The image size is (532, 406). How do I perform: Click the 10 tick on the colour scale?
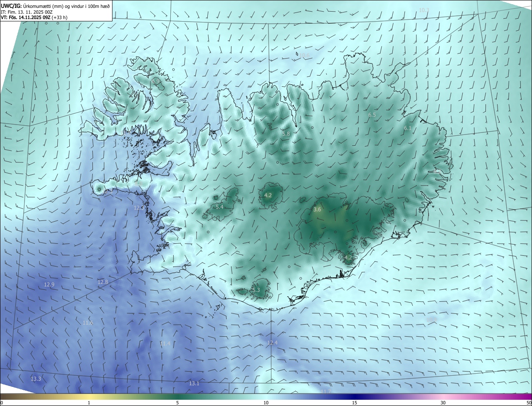[x=266, y=403]
